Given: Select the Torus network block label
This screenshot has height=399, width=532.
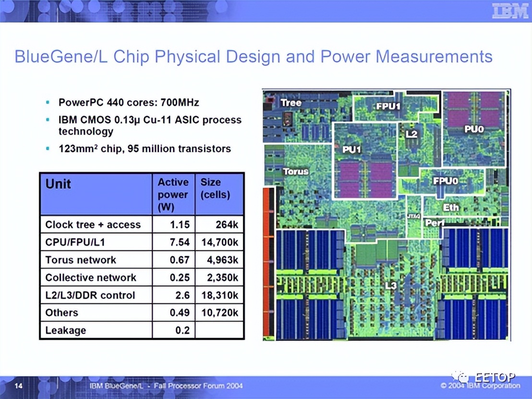Looking at the screenshot, I should coord(296,172).
